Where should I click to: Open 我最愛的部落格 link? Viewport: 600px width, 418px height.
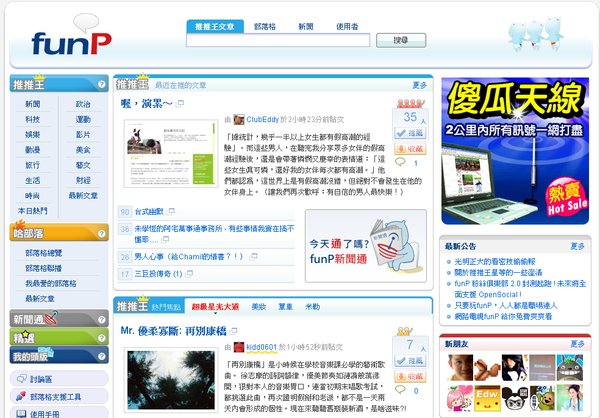51,284
